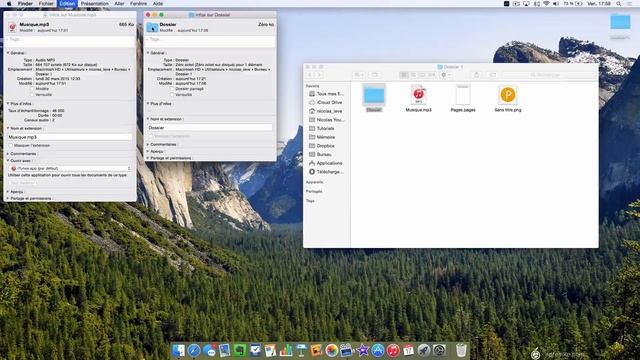640x360 pixels.
Task: Open Photos from the Dock
Action: tap(332, 350)
